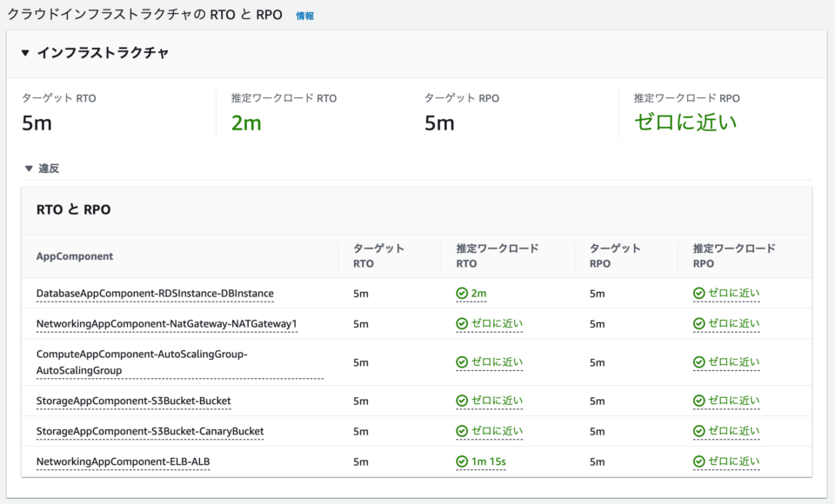Collapse the インフラストラクチャ section

(x=25, y=53)
